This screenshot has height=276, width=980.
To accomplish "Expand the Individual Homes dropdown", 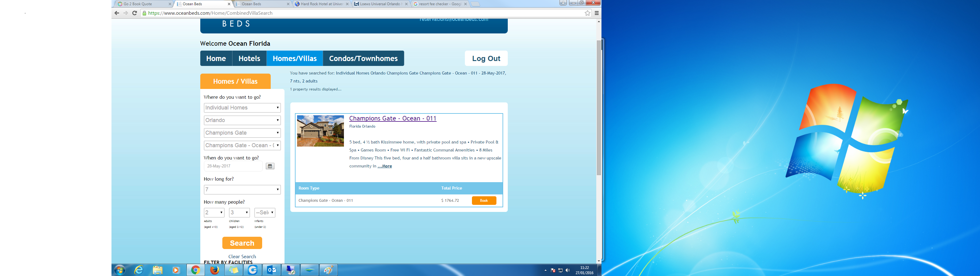I will click(x=242, y=108).
